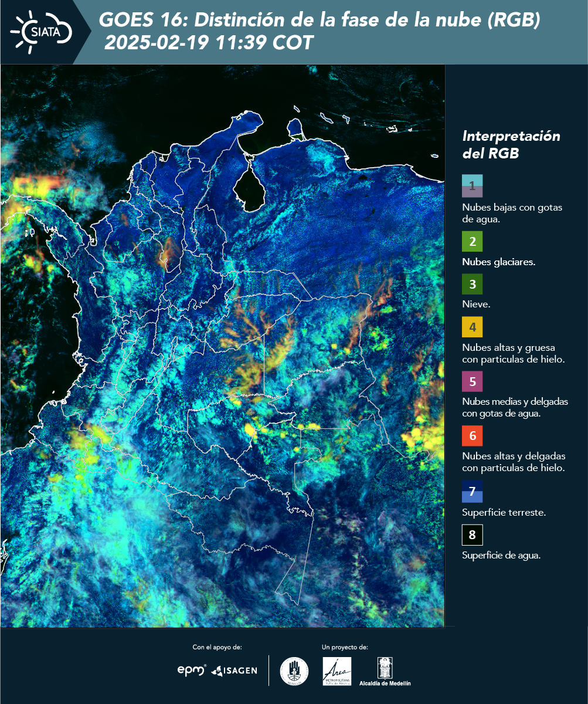Image resolution: width=588 pixels, height=704 pixels.
Task: Click the 'Nubes glaciares.' label
Action: coord(499,262)
